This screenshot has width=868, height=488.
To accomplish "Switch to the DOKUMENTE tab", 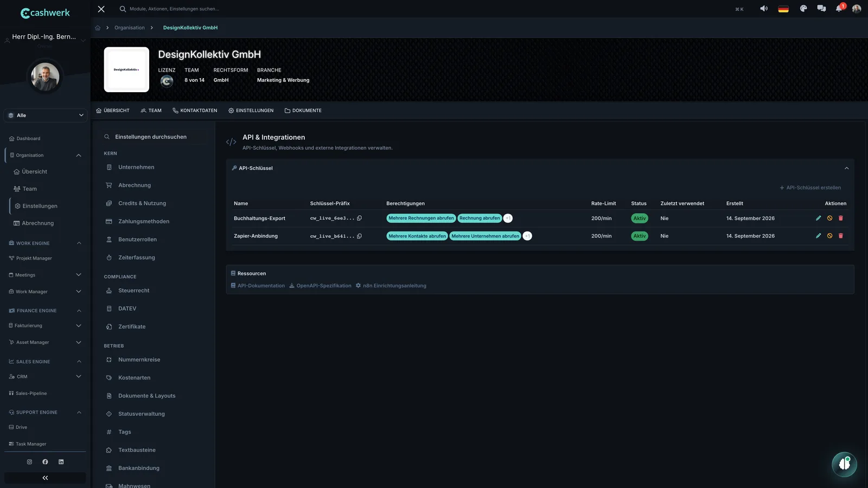I will (303, 111).
